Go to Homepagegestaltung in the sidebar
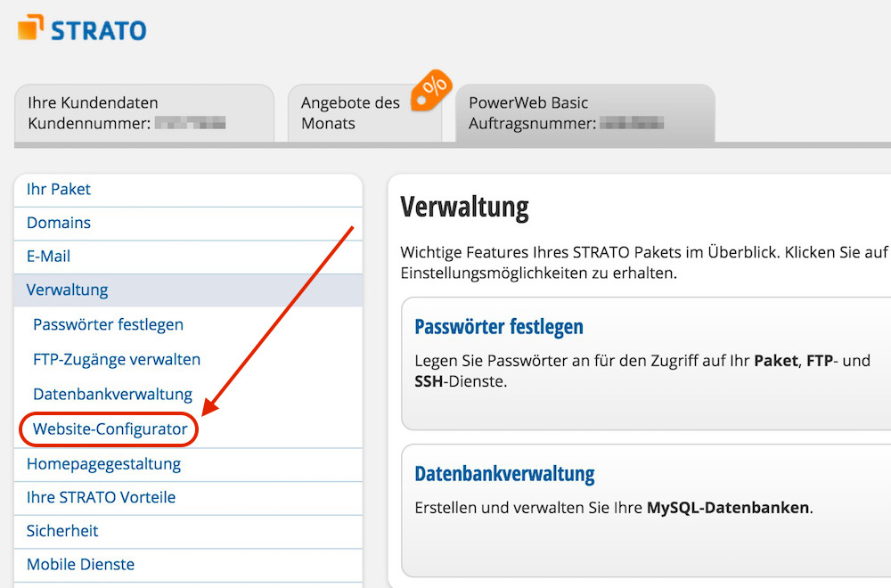Screen dimensions: 891x588 pos(188,465)
